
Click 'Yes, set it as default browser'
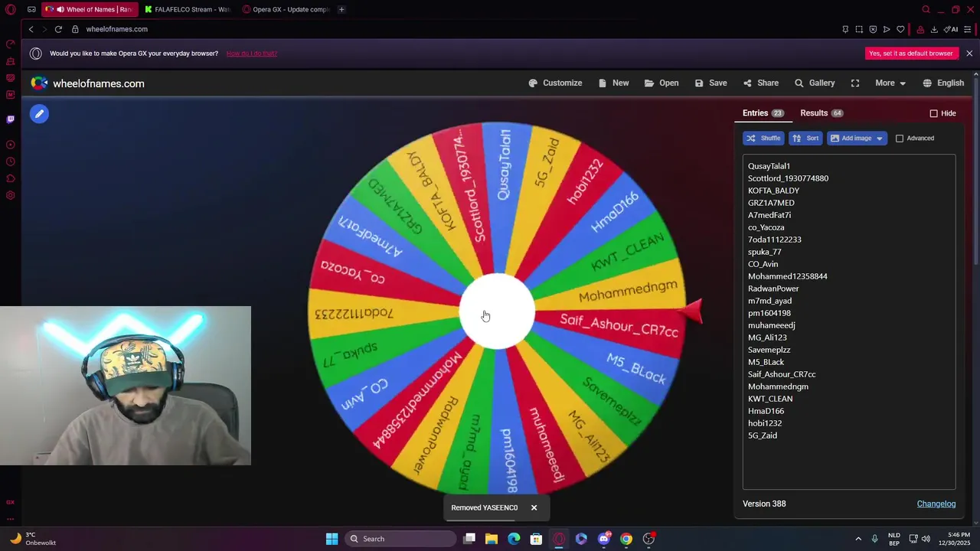point(911,54)
